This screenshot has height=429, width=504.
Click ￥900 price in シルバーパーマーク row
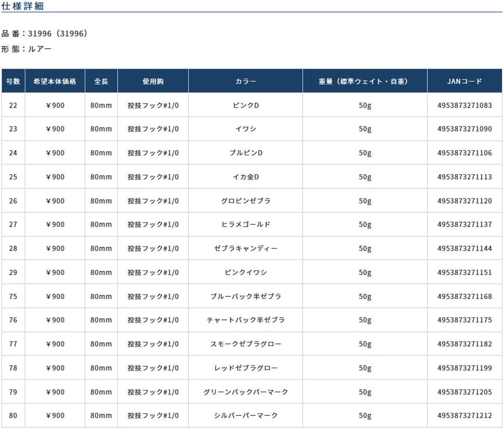coord(55,415)
